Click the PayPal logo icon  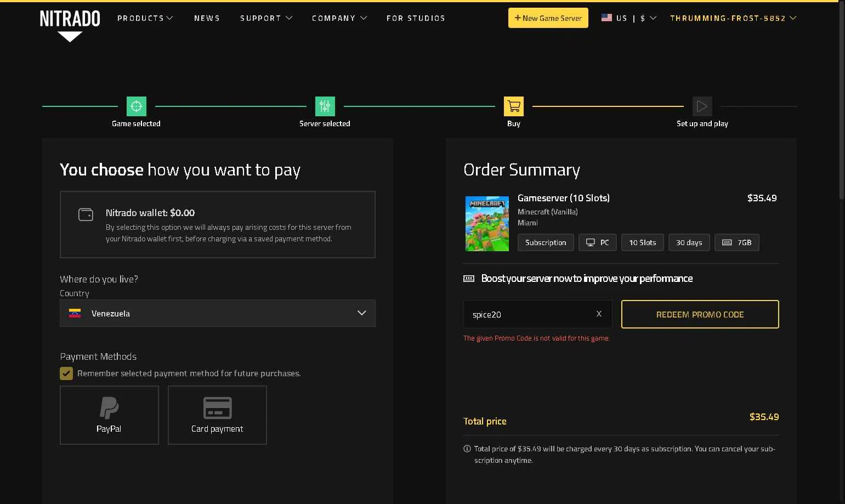[x=109, y=408]
